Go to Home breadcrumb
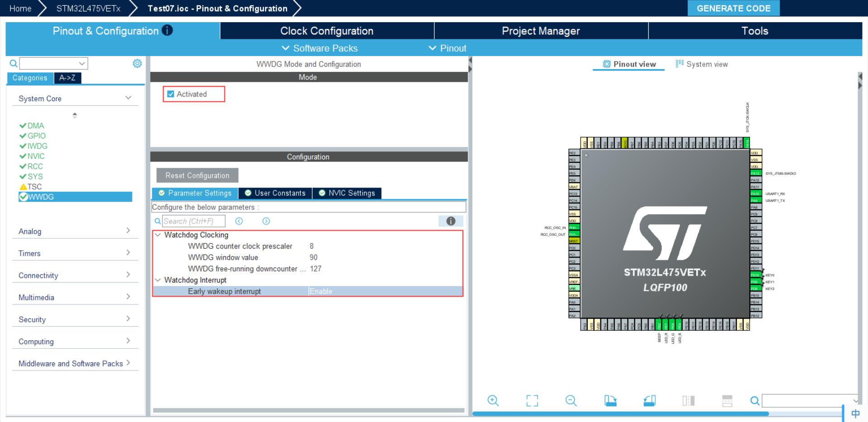Screen dimensions: 868x422 pyautogui.click(x=20, y=8)
